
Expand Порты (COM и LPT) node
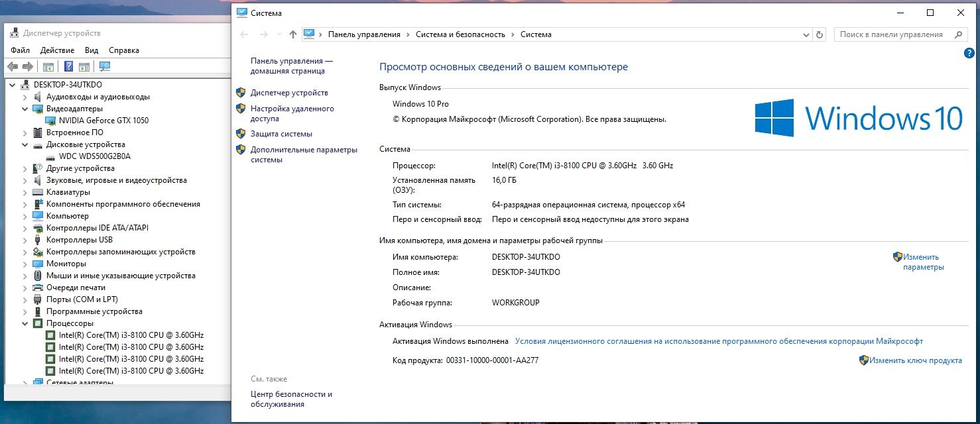[x=25, y=299]
